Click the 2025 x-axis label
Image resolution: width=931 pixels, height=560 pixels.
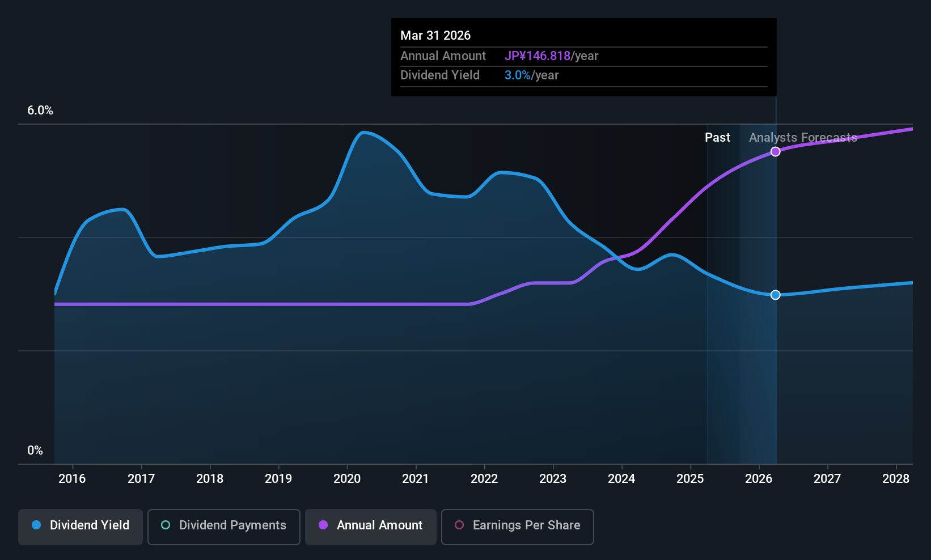[x=690, y=479]
